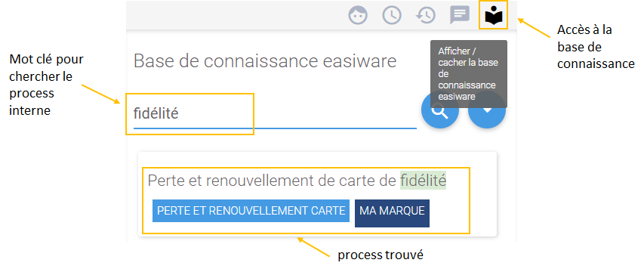The height and width of the screenshot is (272, 644).
Task: Select the PERTE ET RENOUVELLEMENT CARTE tag
Action: click(251, 211)
